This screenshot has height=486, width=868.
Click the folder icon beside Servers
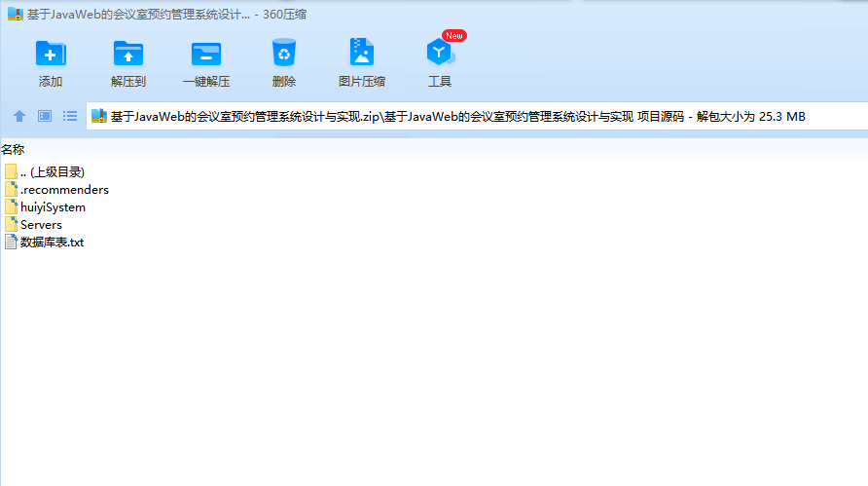[x=11, y=224]
